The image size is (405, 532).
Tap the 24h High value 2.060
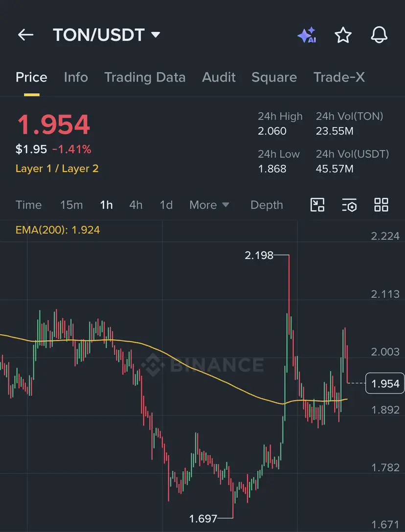point(272,131)
